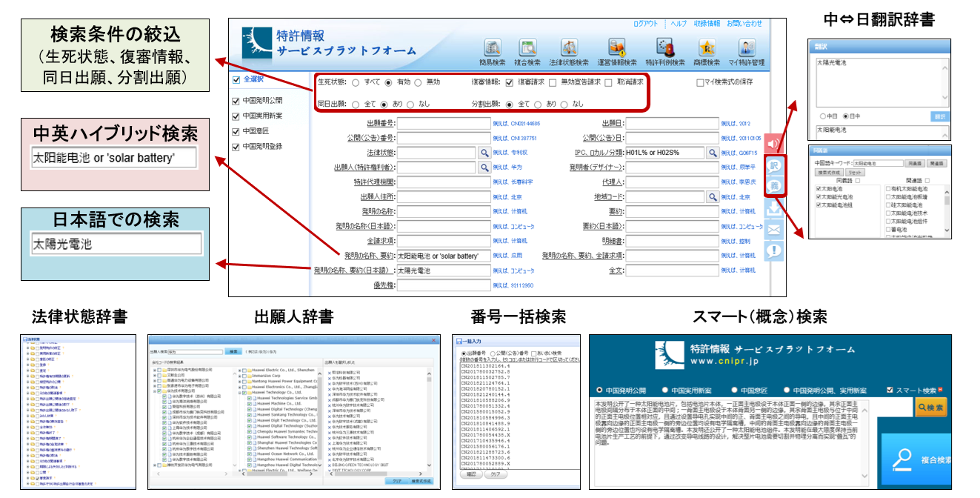This screenshot has width=980, height=498.
Task: Select 有効 radio for 生死状態
Action: click(388, 83)
